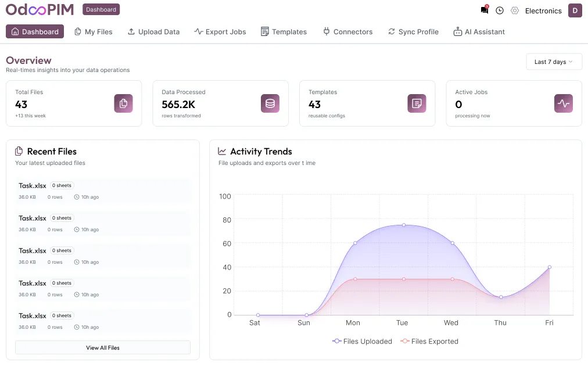
Task: Click the OdooPIM logo
Action: point(41,10)
